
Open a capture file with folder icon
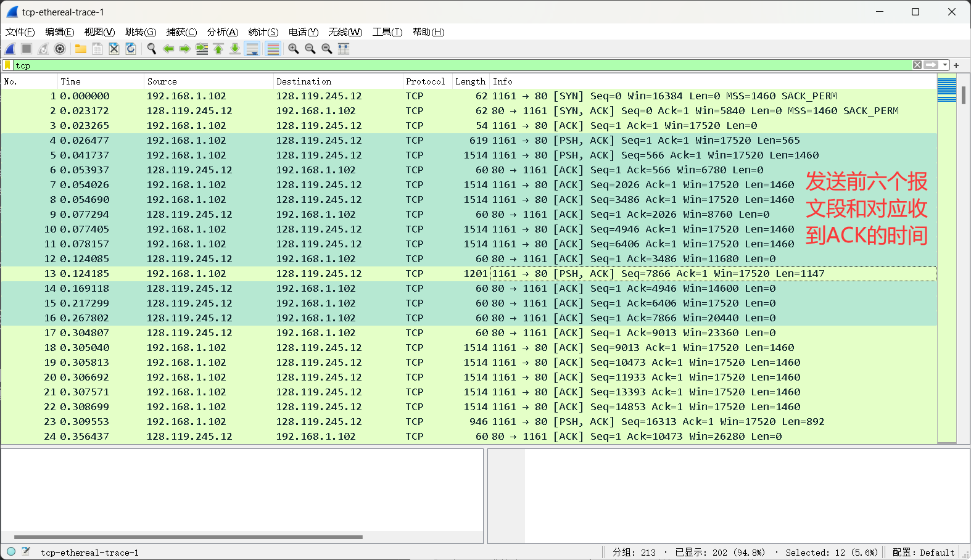[x=81, y=49]
